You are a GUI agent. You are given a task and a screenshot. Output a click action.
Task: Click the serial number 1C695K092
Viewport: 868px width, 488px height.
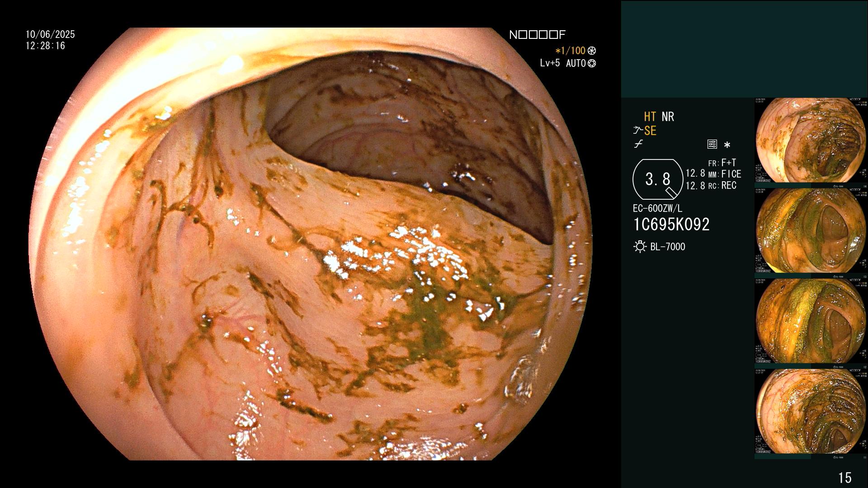point(671,225)
